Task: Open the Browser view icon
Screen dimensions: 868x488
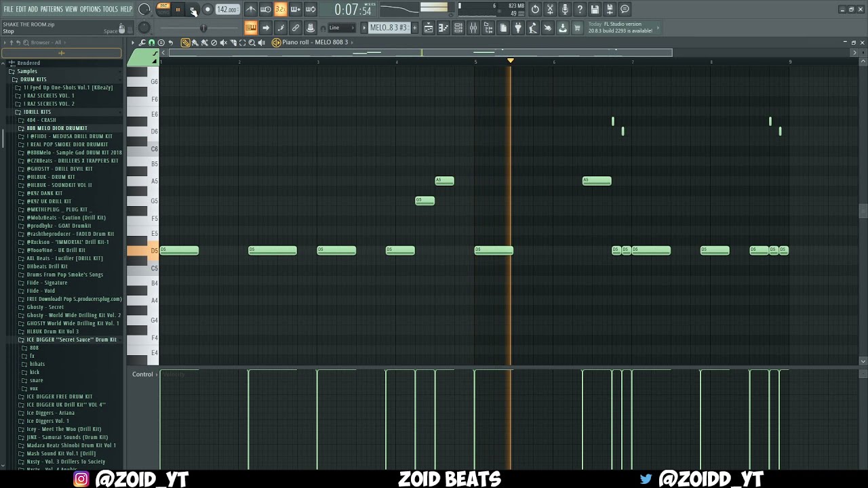Action: [488, 28]
